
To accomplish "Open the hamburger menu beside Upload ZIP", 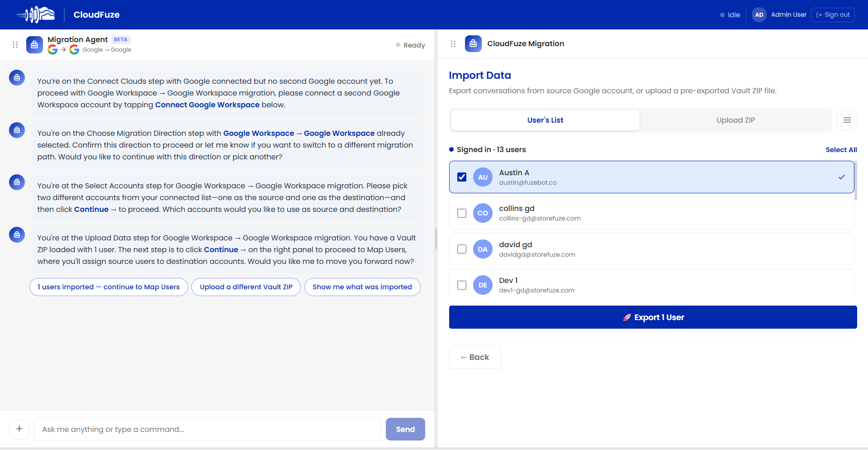I will pos(847,120).
